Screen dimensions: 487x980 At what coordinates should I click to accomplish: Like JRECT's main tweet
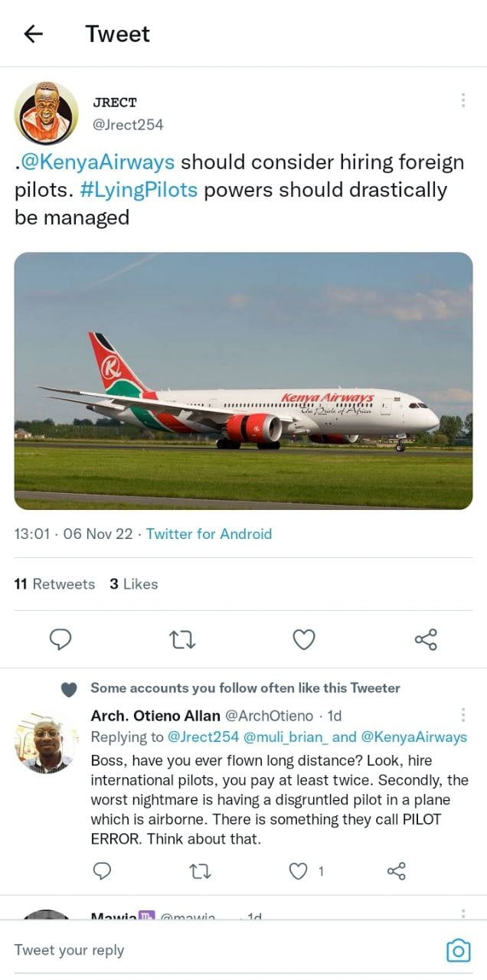(304, 639)
